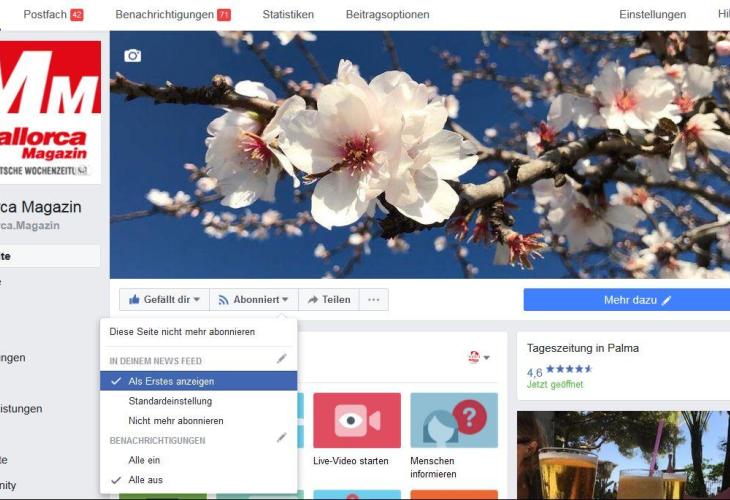Click the Menschen informieren icon
Screen dimensions: 730x500
pyautogui.click(x=453, y=420)
